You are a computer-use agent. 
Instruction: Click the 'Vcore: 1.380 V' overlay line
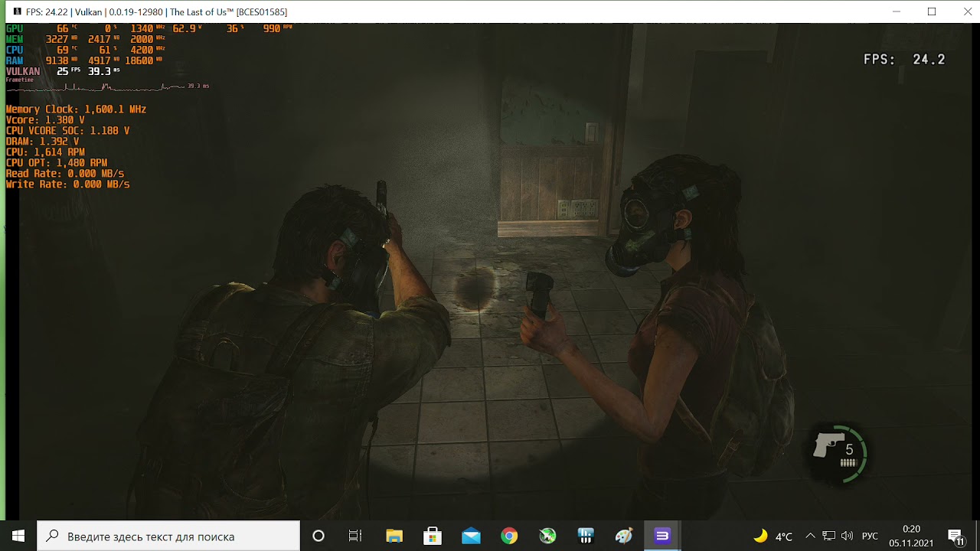(x=45, y=120)
